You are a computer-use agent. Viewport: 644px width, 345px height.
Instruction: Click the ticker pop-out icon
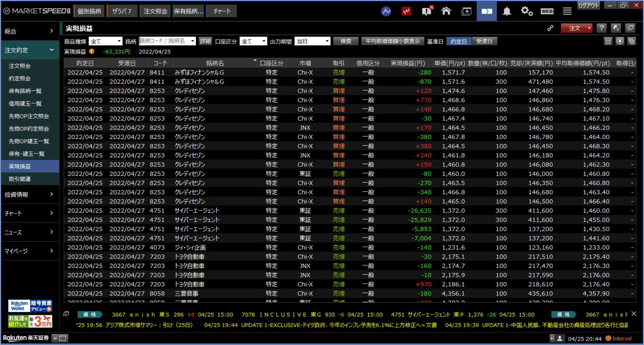tap(66, 314)
